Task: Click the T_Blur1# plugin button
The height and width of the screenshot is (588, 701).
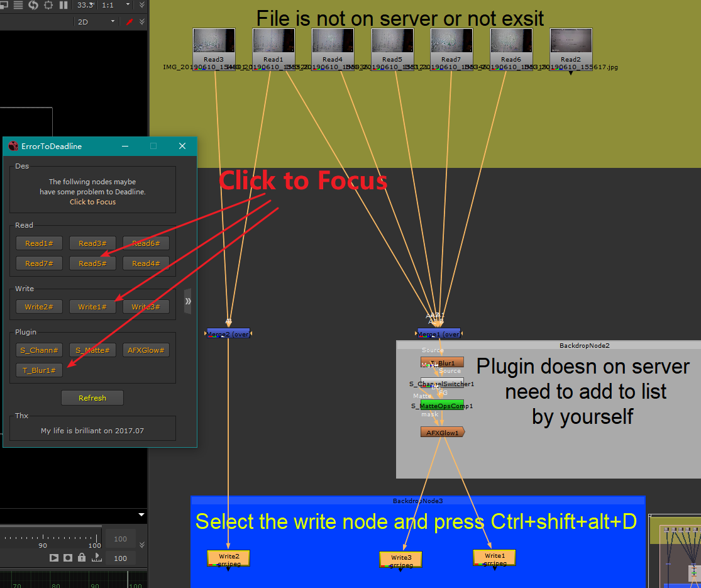Action: 39,370
